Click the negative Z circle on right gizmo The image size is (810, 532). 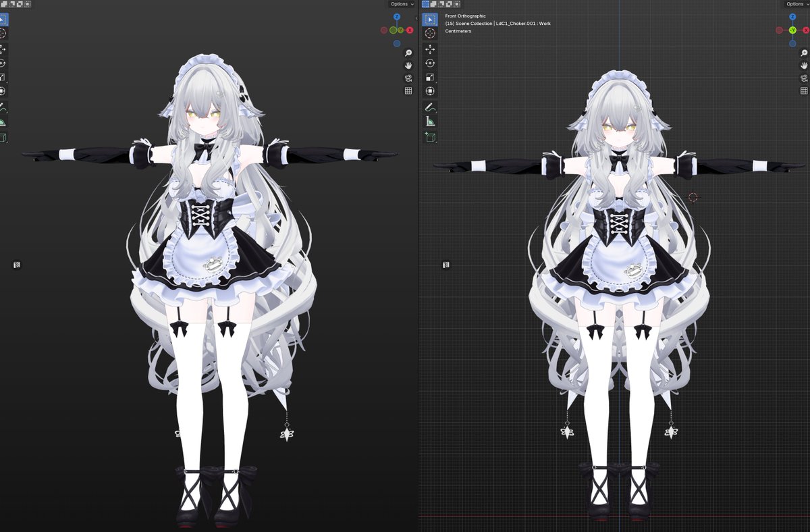pos(792,44)
